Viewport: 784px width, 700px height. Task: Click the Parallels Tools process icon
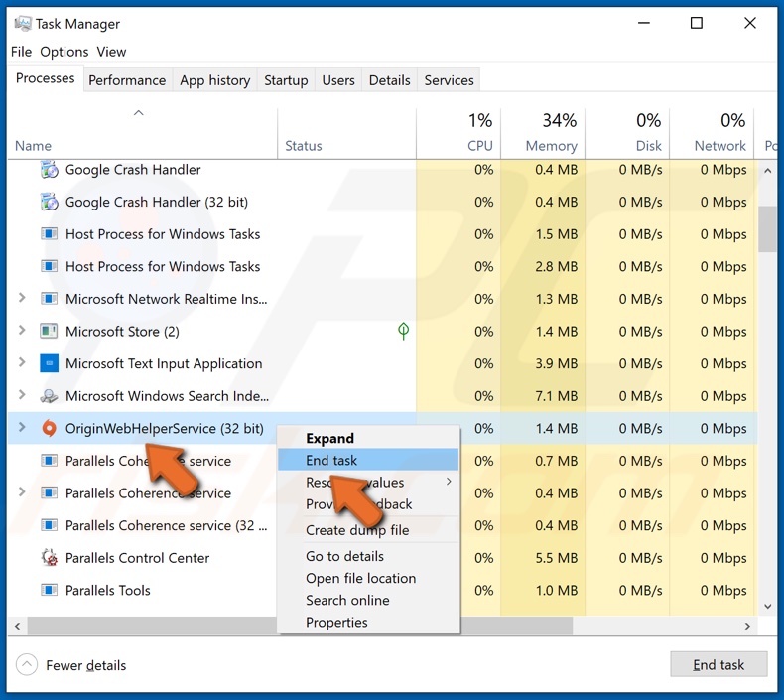tap(49, 591)
